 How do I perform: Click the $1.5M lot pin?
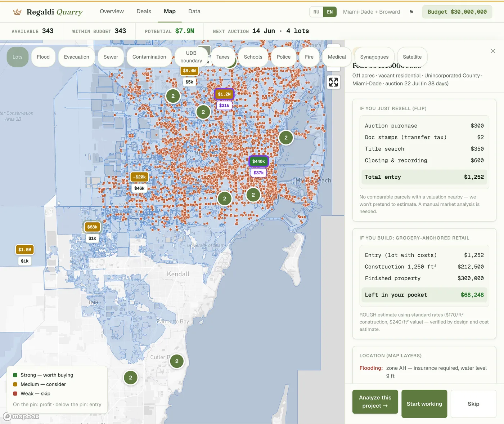[25, 250]
